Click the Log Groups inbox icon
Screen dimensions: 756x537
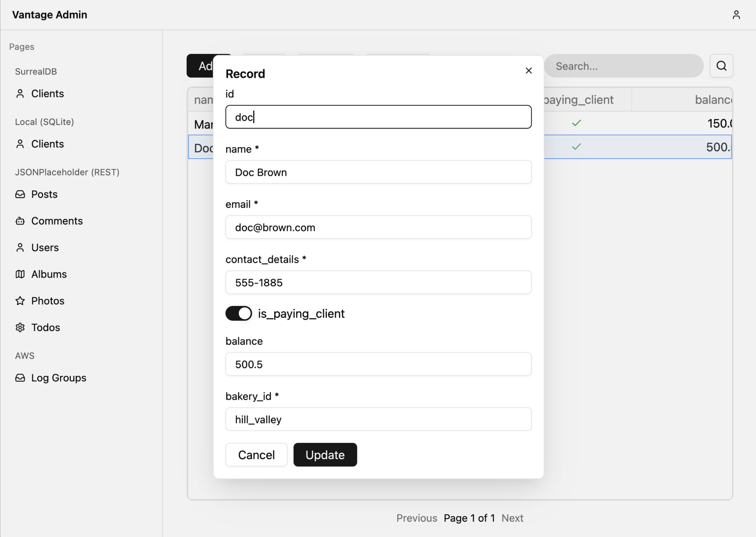click(20, 378)
